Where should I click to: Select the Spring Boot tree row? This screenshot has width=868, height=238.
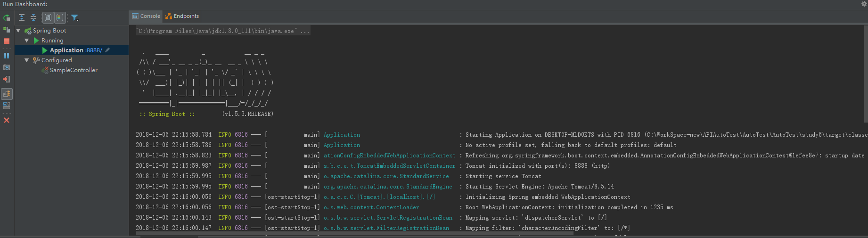point(72,31)
